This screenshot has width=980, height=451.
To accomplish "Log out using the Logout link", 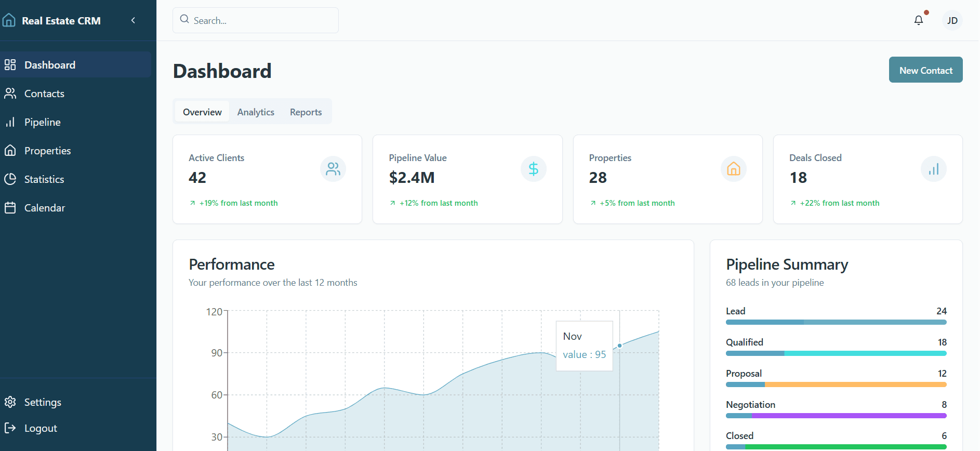I will click(x=75, y=428).
